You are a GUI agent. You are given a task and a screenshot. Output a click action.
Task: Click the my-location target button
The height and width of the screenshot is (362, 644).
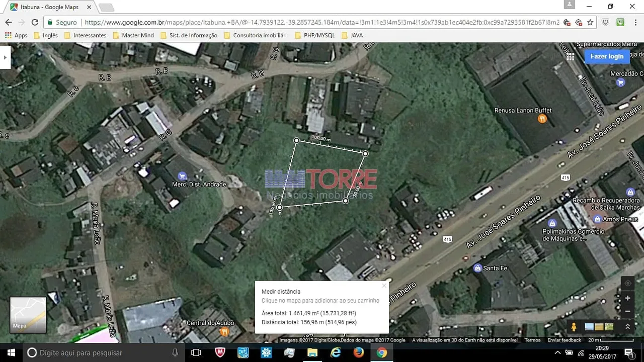(x=627, y=283)
